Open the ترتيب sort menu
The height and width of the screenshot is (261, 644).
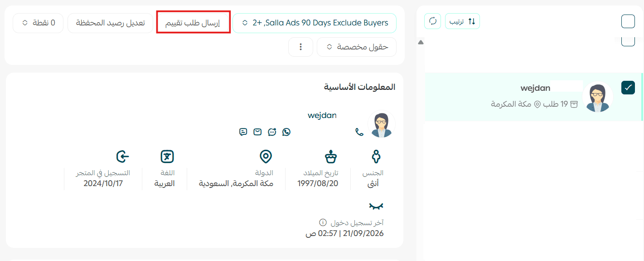click(462, 21)
